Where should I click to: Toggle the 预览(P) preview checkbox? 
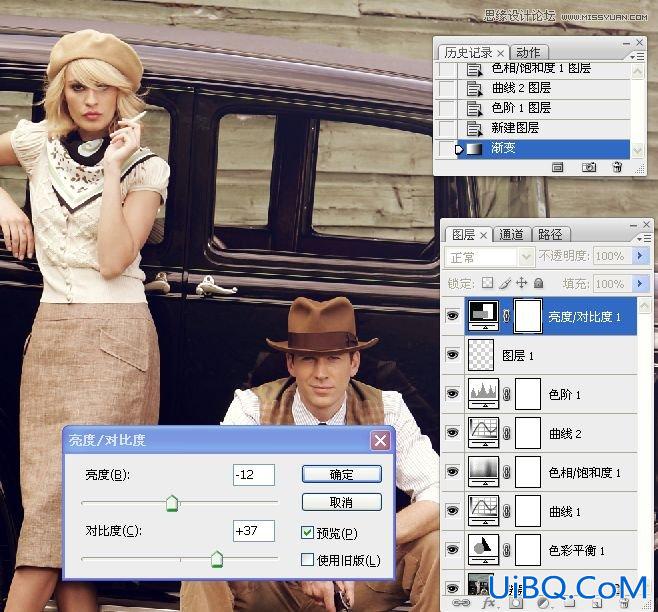(x=307, y=532)
